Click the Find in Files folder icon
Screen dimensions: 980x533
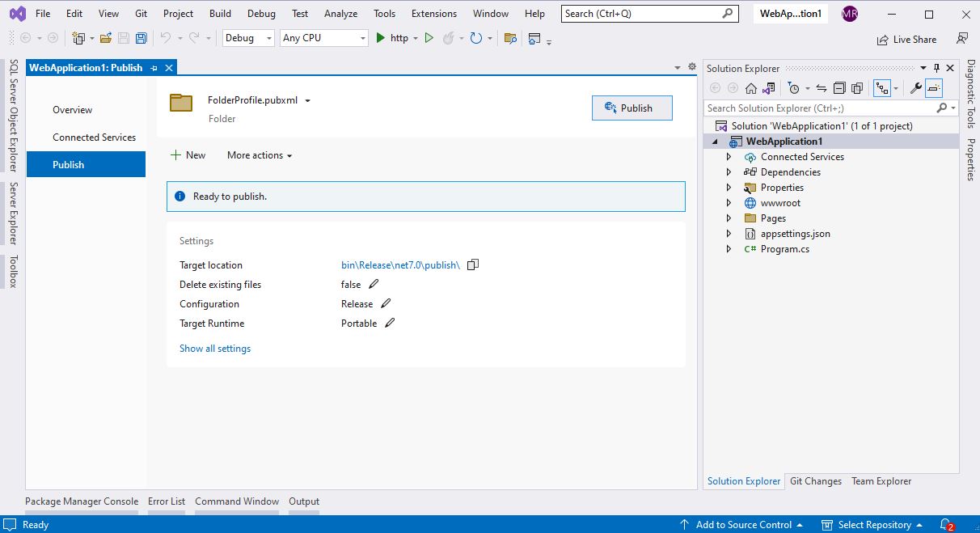(x=510, y=38)
